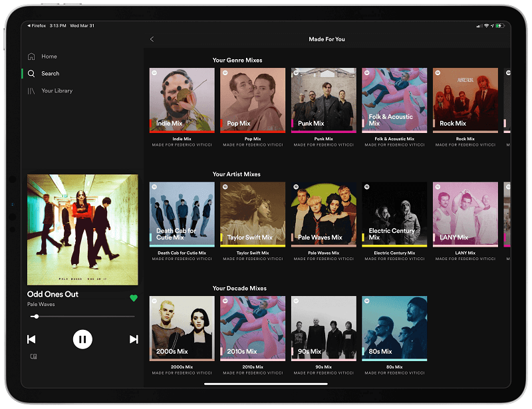This screenshot has width=532, height=409.
Task: Click the Taylor Swift Mix title text
Action: [253, 253]
